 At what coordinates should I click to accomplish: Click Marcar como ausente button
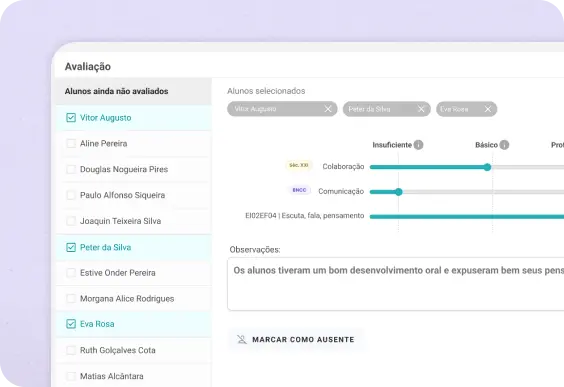pyautogui.click(x=296, y=339)
